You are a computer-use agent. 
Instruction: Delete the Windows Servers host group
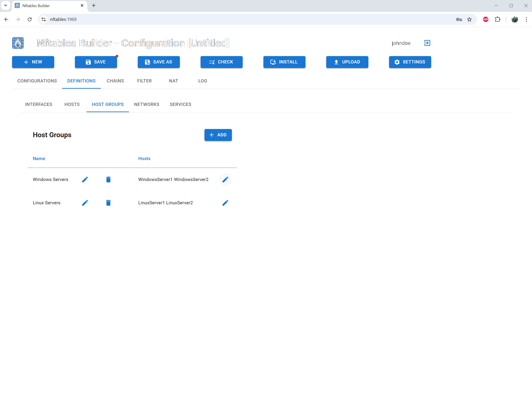[x=108, y=179]
